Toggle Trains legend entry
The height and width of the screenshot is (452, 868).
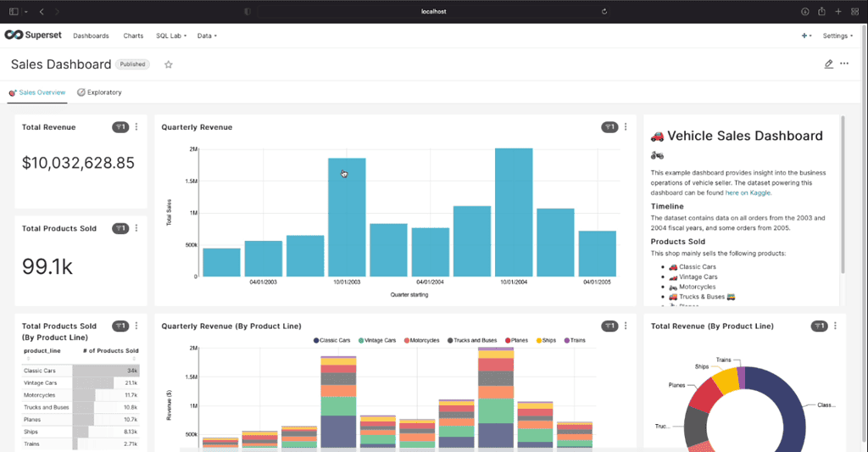pyautogui.click(x=575, y=340)
